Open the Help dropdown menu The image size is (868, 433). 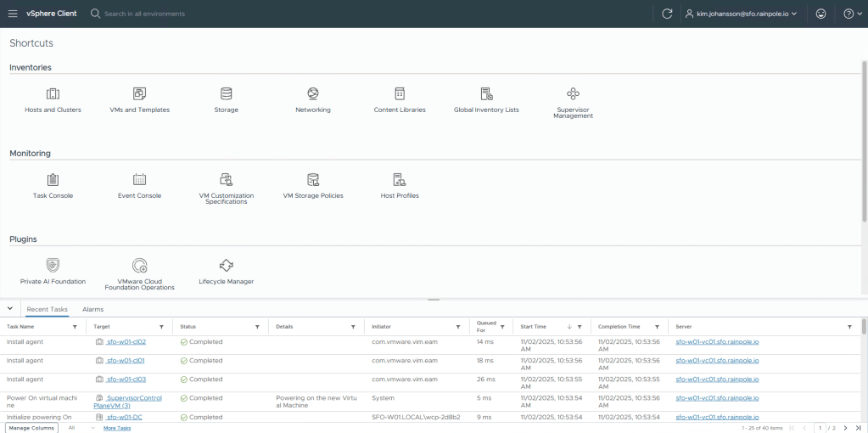(852, 14)
